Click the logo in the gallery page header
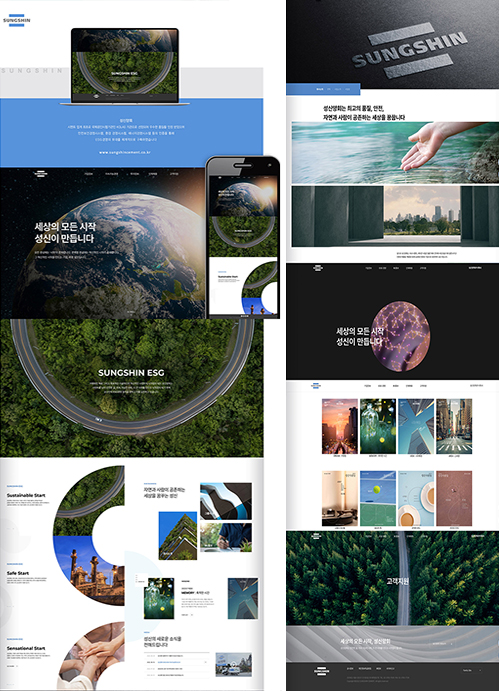The width and height of the screenshot is (499, 691). click(x=317, y=386)
